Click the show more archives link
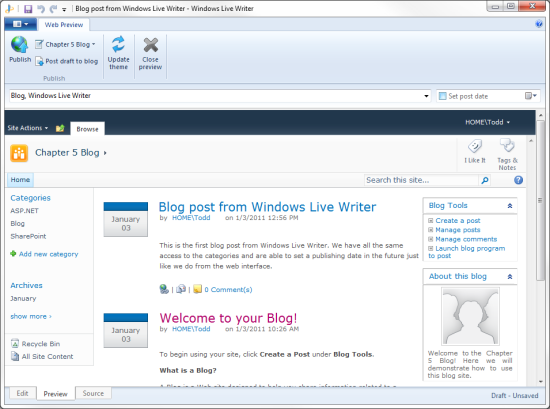 click(31, 316)
